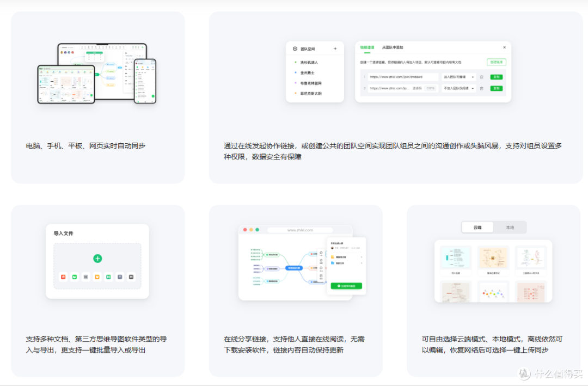Click the orange file-type icon in 导入文件
588x386 pixels.
97,277
